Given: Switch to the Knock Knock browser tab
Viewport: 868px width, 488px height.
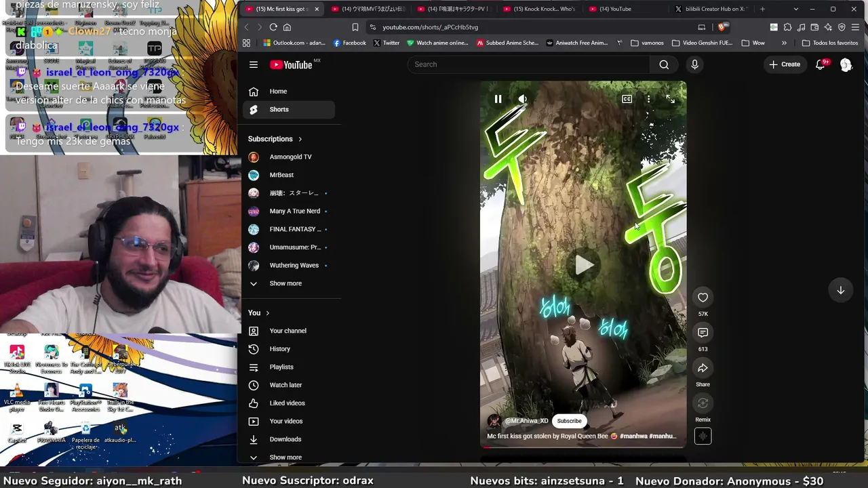Looking at the screenshot, I should pos(538,9).
